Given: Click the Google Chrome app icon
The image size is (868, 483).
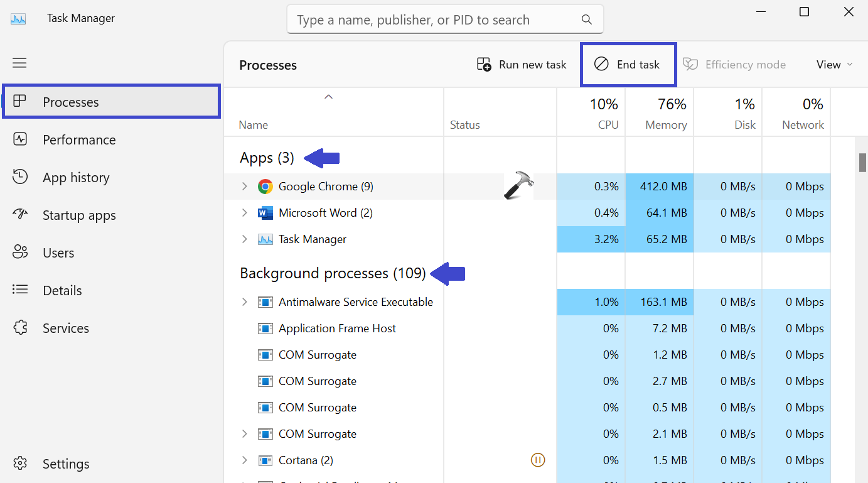Looking at the screenshot, I should click(265, 187).
